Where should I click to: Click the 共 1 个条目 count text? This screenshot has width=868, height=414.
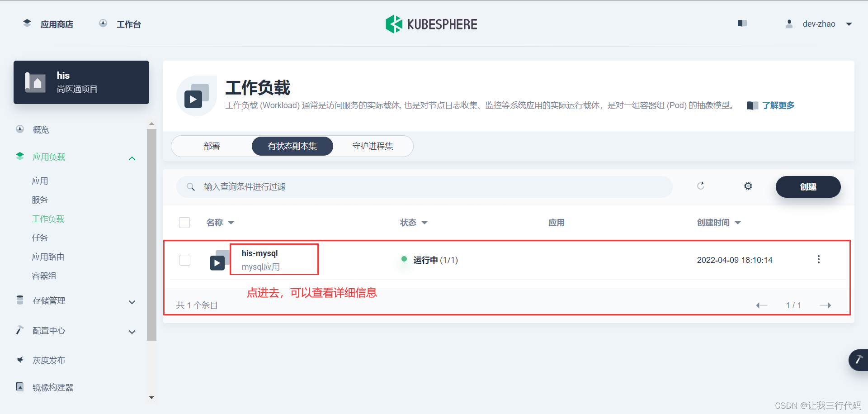(x=197, y=305)
